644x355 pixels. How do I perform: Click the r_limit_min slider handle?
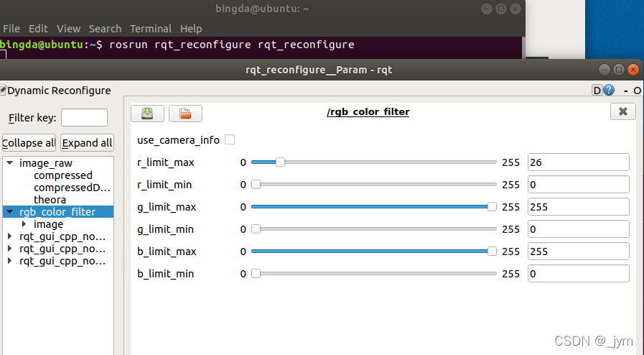(x=256, y=185)
